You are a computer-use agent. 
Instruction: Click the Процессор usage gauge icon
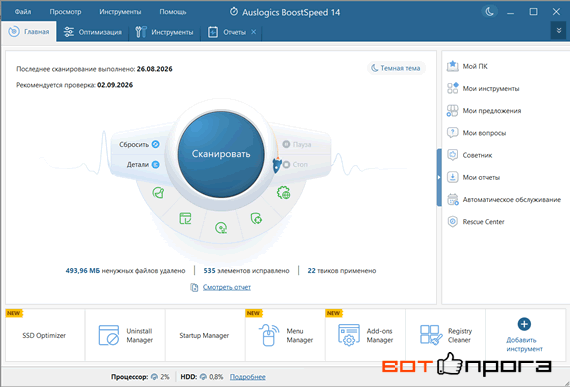point(154,377)
